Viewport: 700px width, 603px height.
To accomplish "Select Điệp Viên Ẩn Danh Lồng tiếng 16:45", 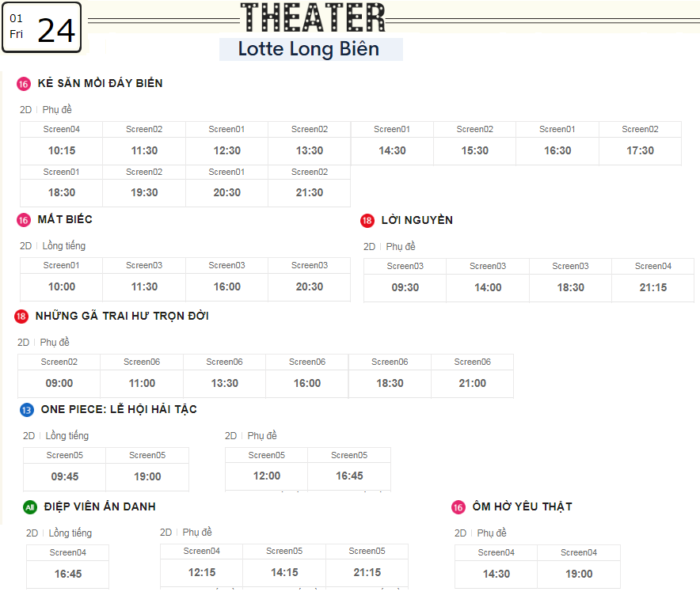I will coord(68,567).
